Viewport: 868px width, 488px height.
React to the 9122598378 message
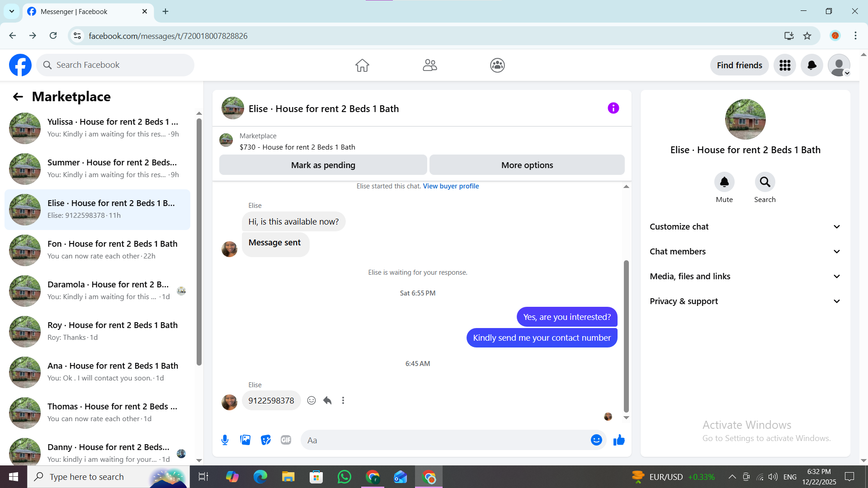coord(311,400)
